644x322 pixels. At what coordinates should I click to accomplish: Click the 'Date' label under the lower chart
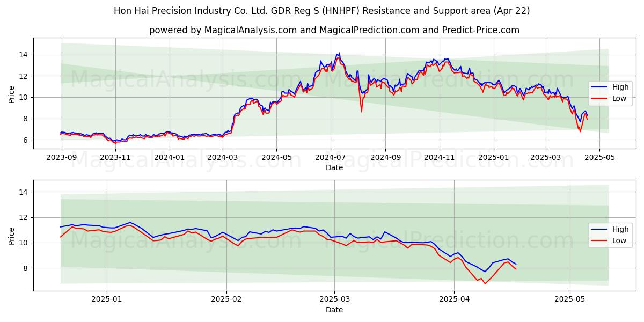click(334, 310)
